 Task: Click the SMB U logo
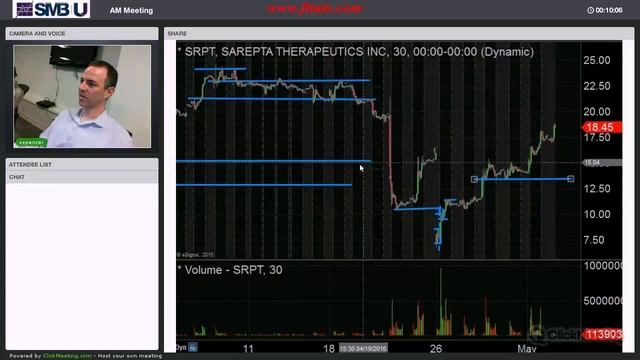click(51, 9)
